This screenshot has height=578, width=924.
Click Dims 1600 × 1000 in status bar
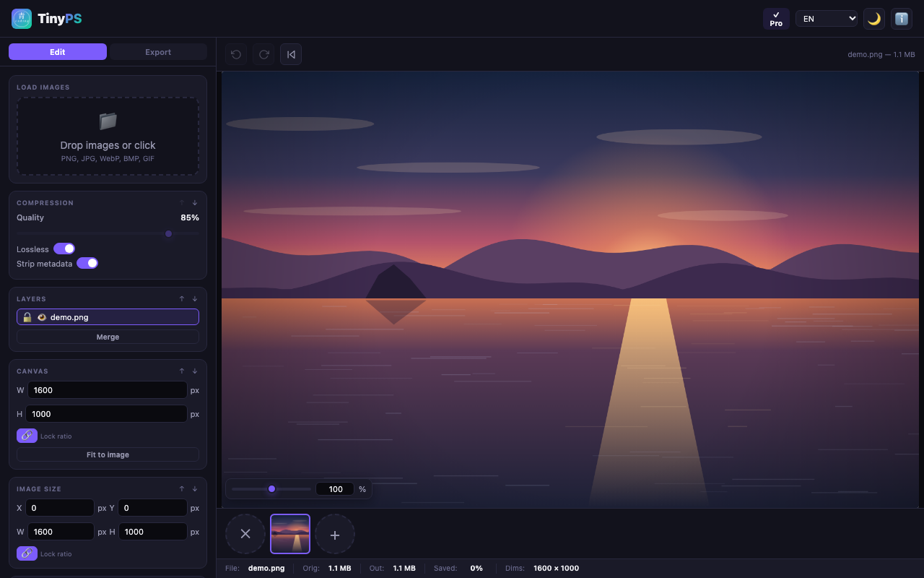(542, 569)
